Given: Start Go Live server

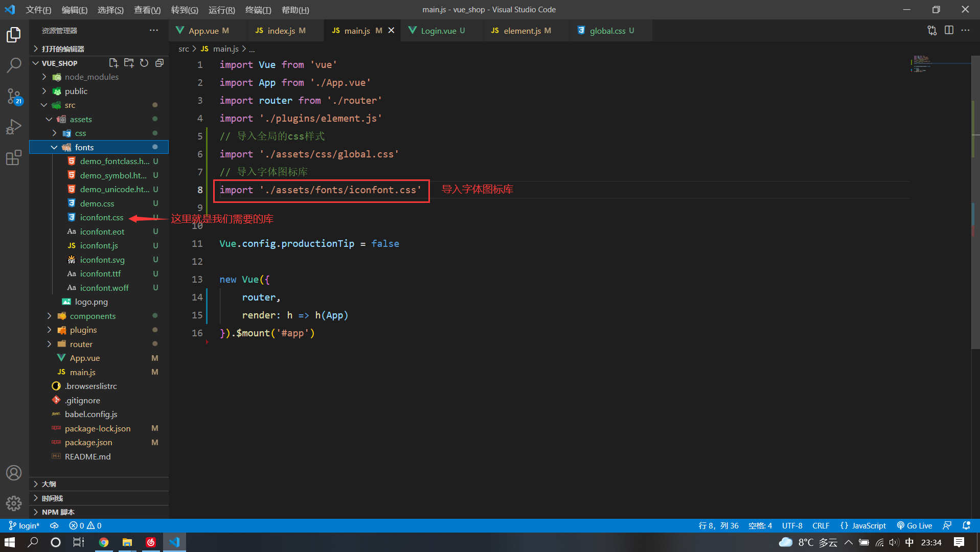Looking at the screenshot, I should point(915,525).
